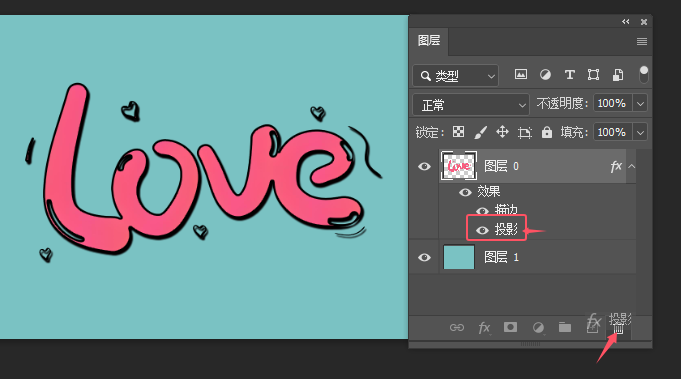Lock image pixels brush icon
The image size is (681, 379).
point(480,132)
